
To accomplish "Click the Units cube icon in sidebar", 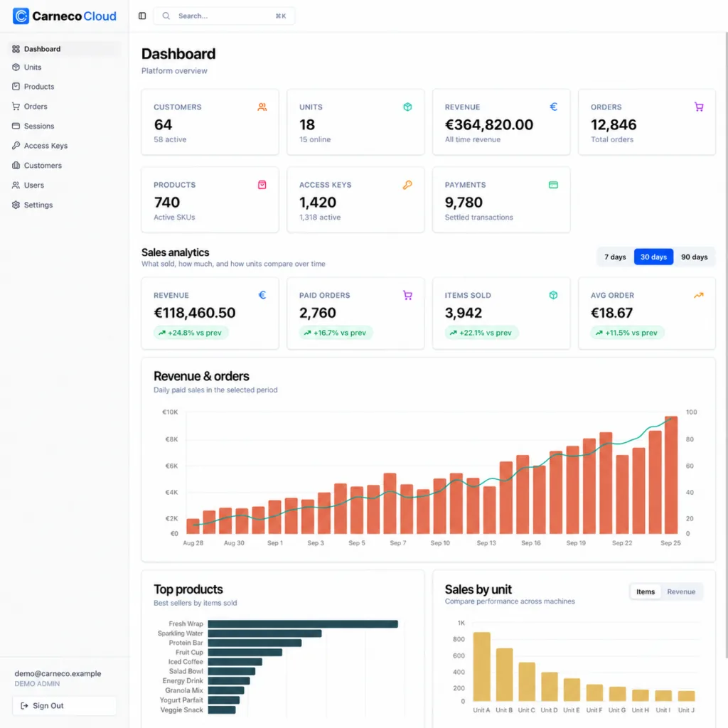I will point(16,67).
